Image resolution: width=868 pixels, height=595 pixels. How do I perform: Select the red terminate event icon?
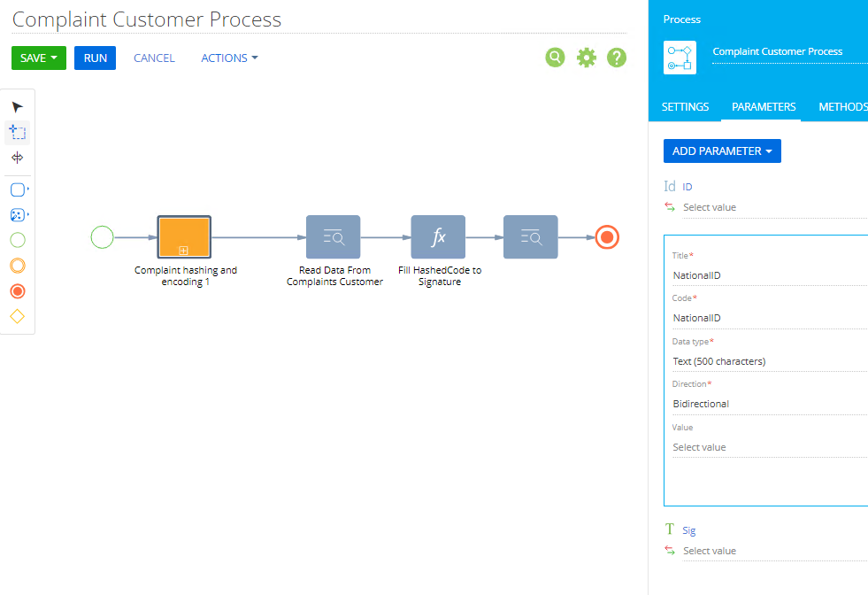coord(17,290)
